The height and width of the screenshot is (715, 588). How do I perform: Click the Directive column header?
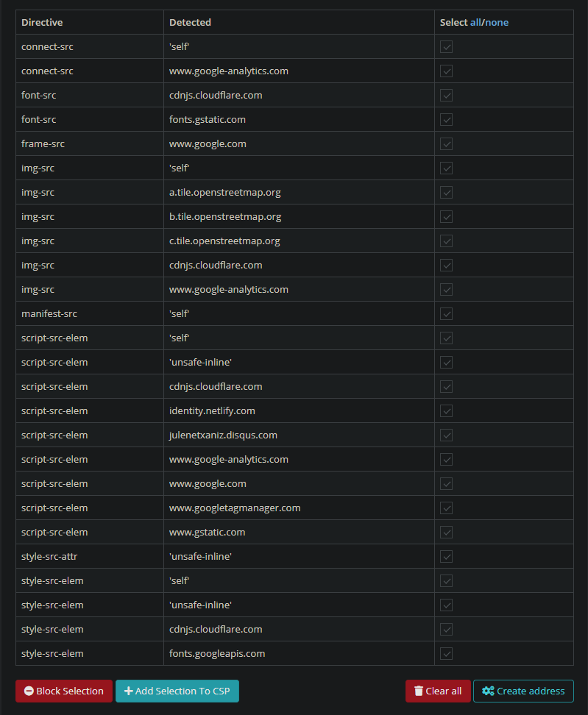coord(42,22)
